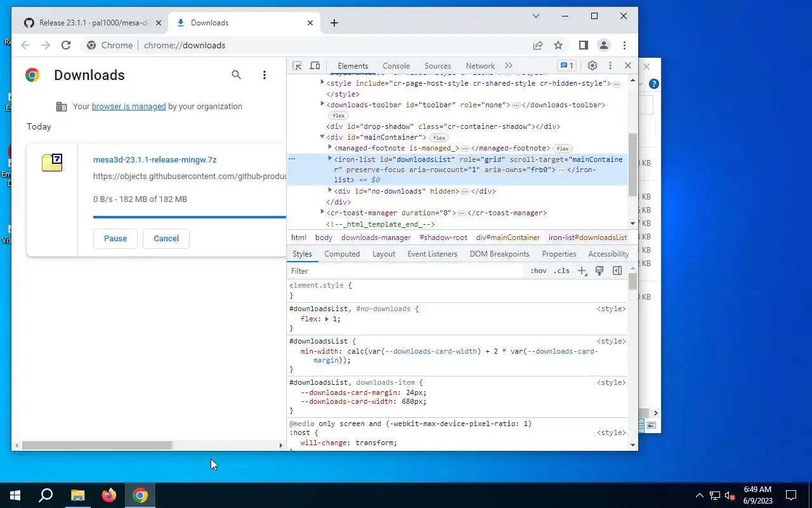
Task: Toggle computed styles sidebar icon
Action: tap(617, 271)
